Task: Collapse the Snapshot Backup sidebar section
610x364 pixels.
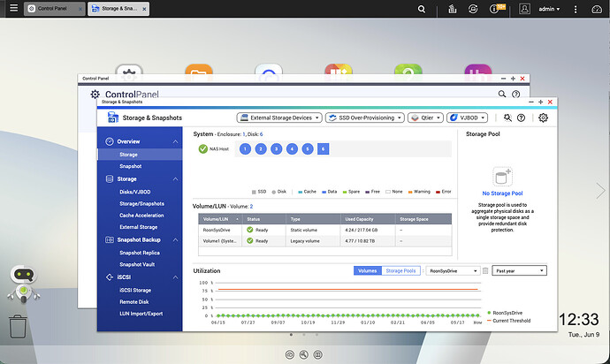Action: 175,240
